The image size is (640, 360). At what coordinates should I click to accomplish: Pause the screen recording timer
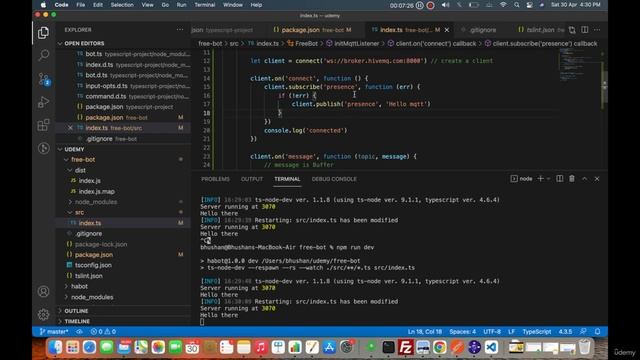click(x=420, y=5)
